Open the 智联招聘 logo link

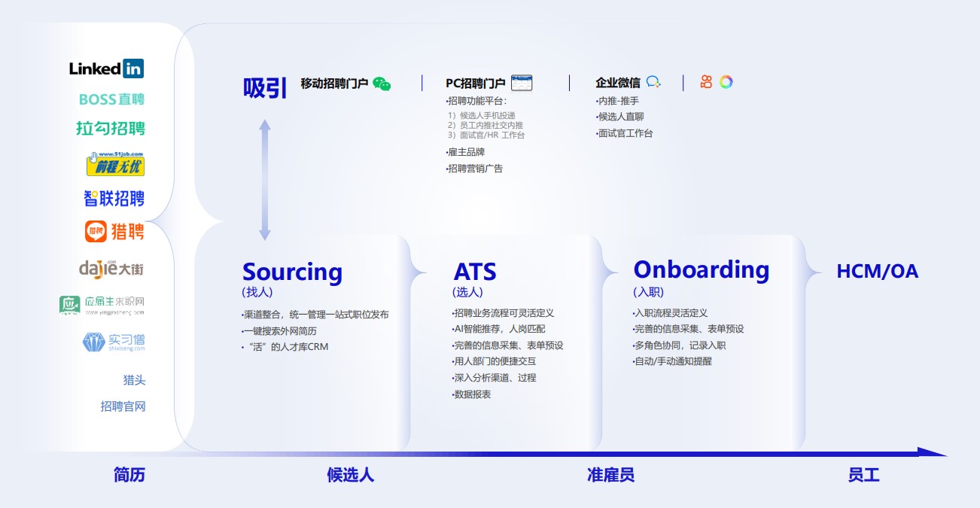click(x=114, y=199)
